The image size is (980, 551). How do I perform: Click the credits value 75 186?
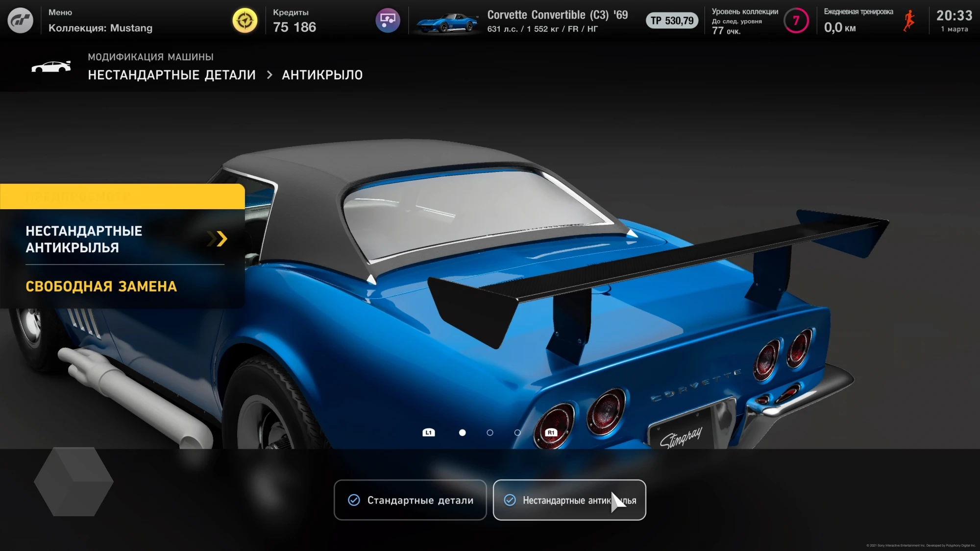[x=294, y=27]
